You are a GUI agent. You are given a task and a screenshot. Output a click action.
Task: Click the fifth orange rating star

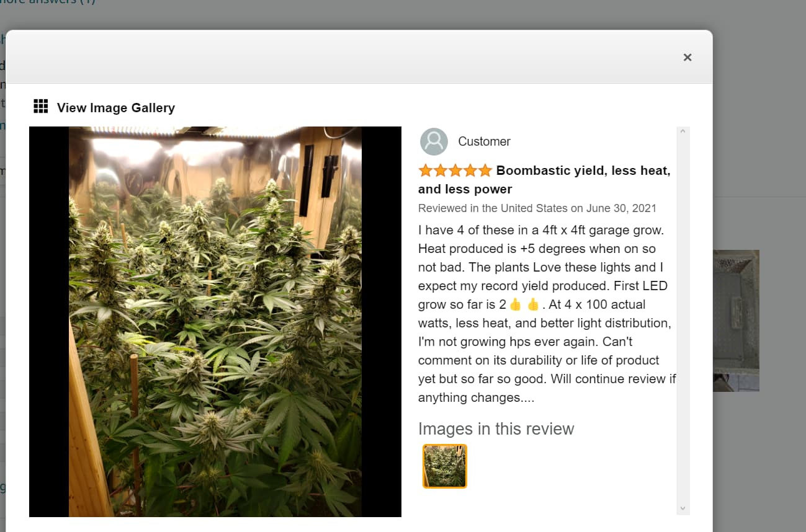(x=485, y=170)
